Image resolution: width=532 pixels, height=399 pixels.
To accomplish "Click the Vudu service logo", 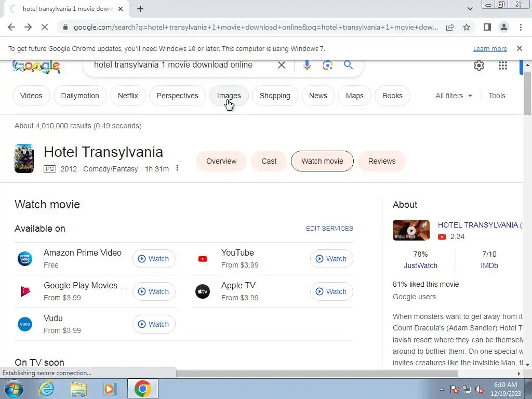I will click(25, 324).
